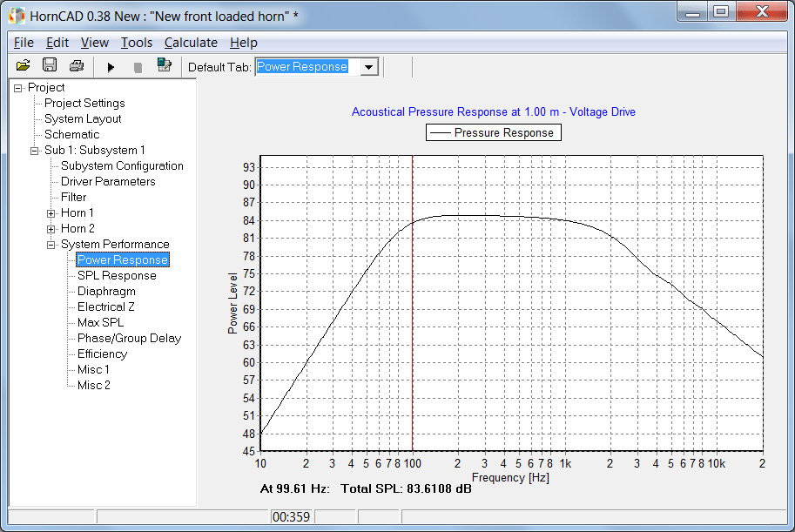Click the Pressure Response legend box
Viewport: 795px width, 532px height.
tap(494, 133)
